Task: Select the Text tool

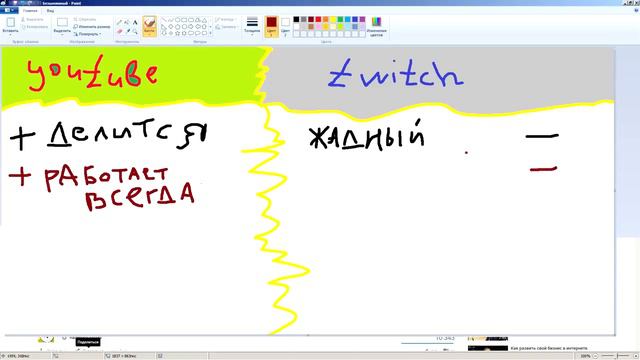Action: [135, 22]
